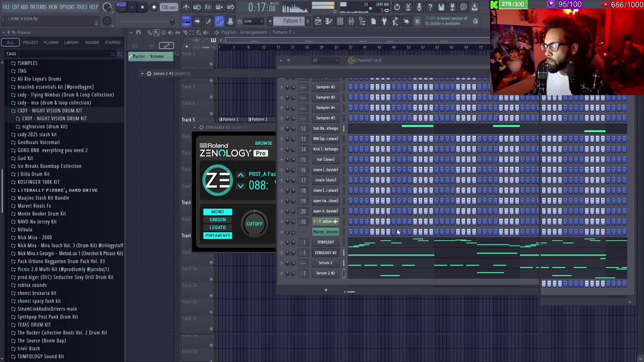Viewport: 644px width, 362px height.
Task: Select the delete tool in Playlist
Action: pyautogui.click(x=163, y=33)
